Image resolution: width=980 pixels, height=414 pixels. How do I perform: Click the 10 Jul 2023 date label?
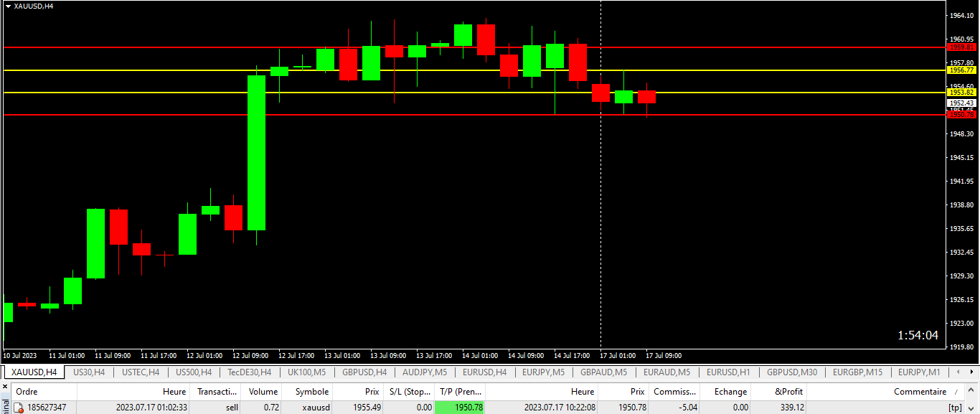click(x=20, y=356)
